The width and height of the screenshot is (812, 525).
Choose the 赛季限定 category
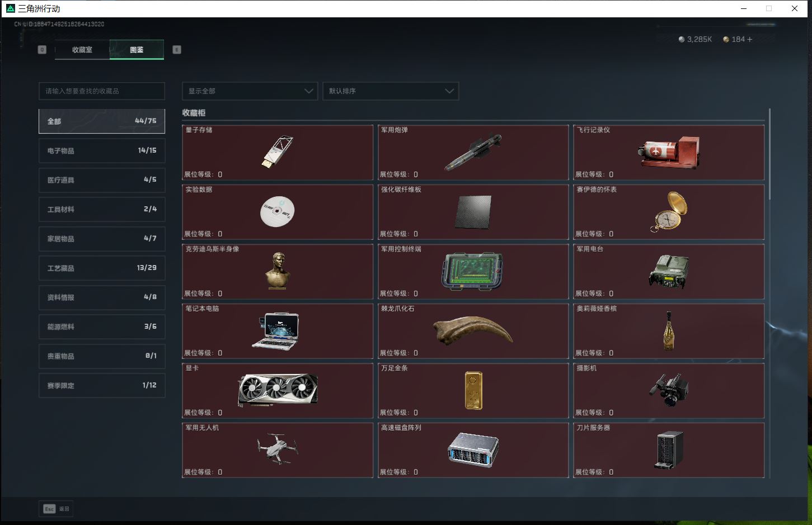pos(102,385)
